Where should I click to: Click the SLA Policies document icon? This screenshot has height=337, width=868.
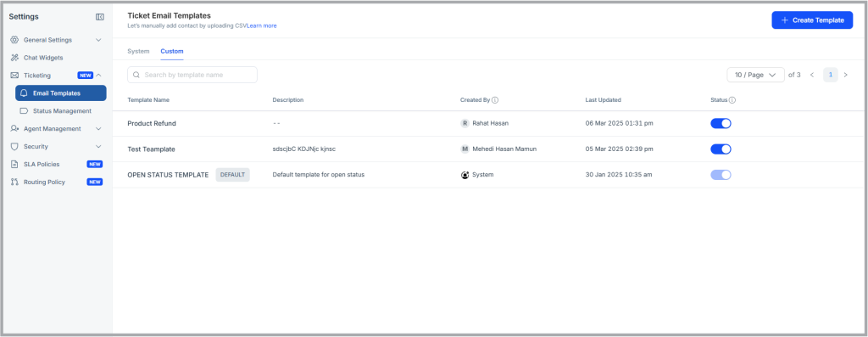coord(14,164)
